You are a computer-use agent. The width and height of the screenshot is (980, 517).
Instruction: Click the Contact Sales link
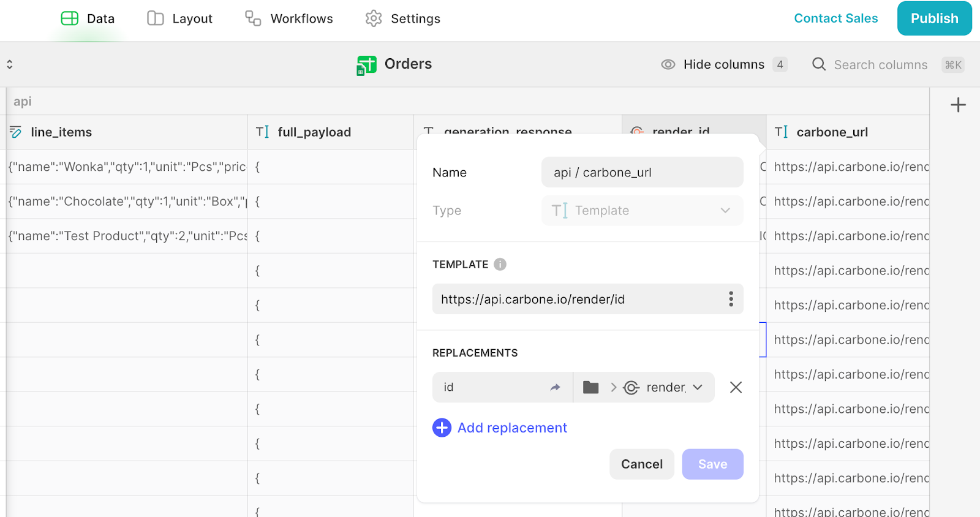point(836,18)
